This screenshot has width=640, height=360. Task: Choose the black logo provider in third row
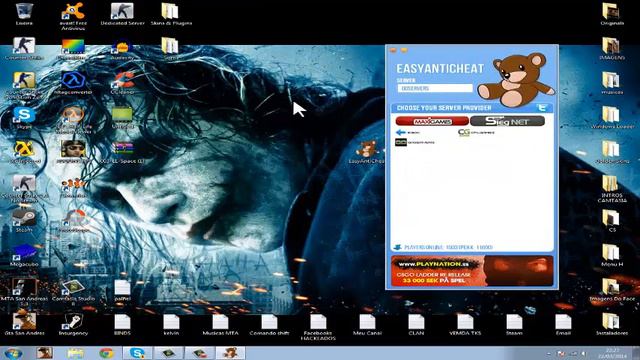pyautogui.click(x=415, y=142)
